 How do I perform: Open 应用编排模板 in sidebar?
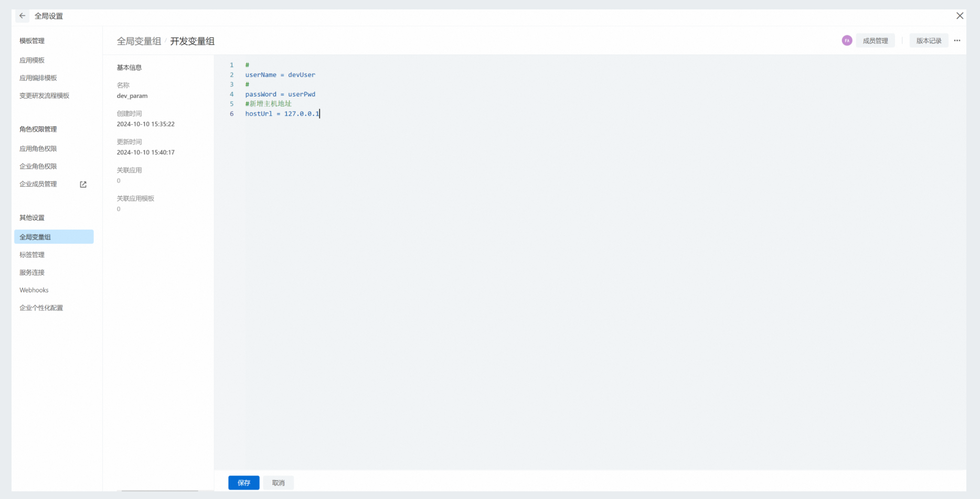(x=38, y=78)
